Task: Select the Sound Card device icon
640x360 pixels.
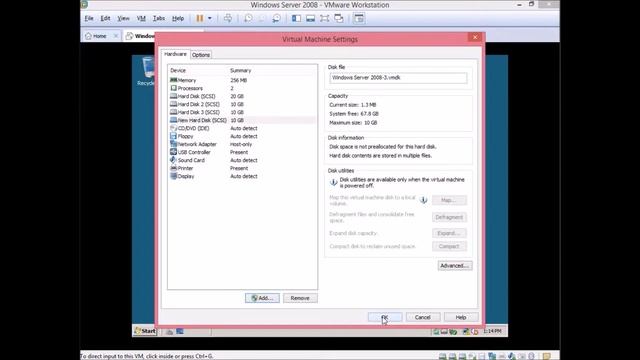Action: pos(173,160)
